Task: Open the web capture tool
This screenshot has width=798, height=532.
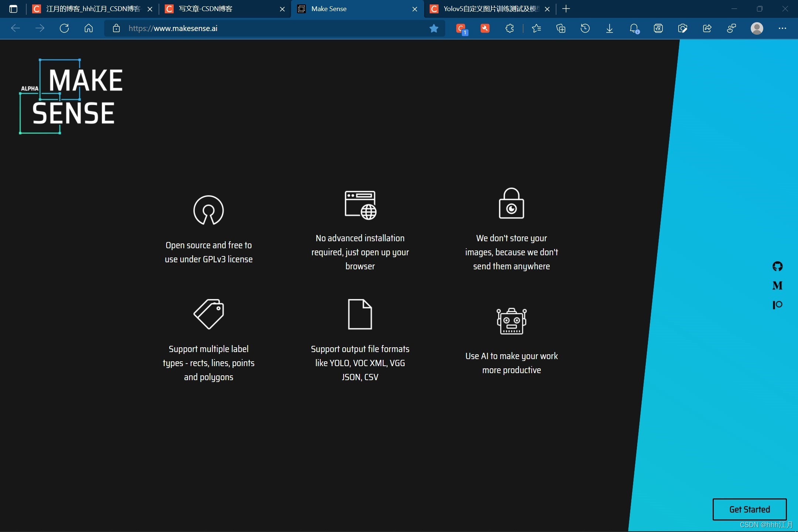Action: 683,28
